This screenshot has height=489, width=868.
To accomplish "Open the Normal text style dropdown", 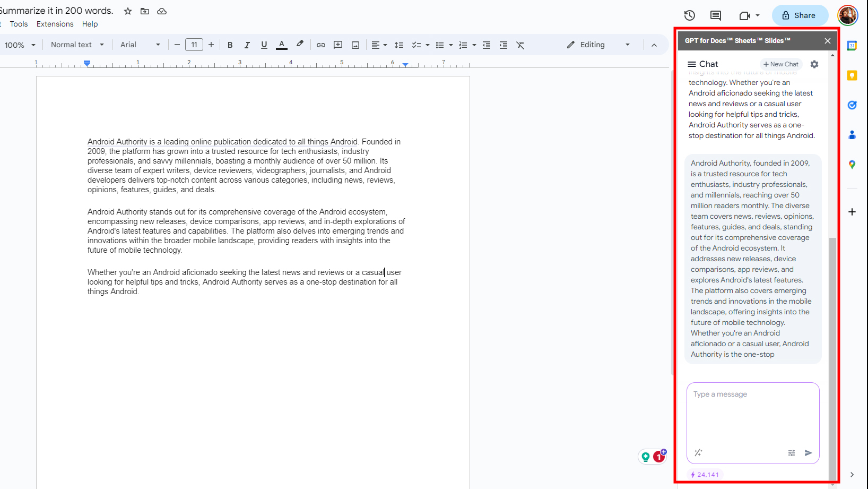I will point(77,45).
